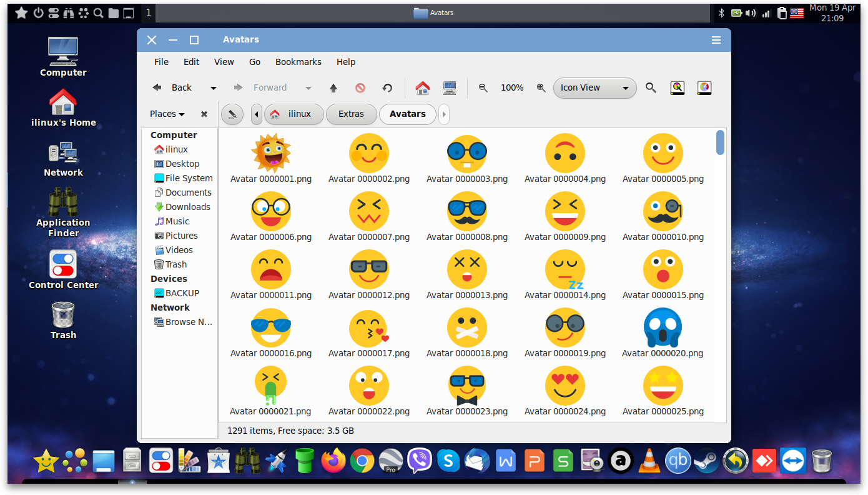The width and height of the screenshot is (868, 495).
Task: Open Pictures in the sidebar
Action: [176, 236]
